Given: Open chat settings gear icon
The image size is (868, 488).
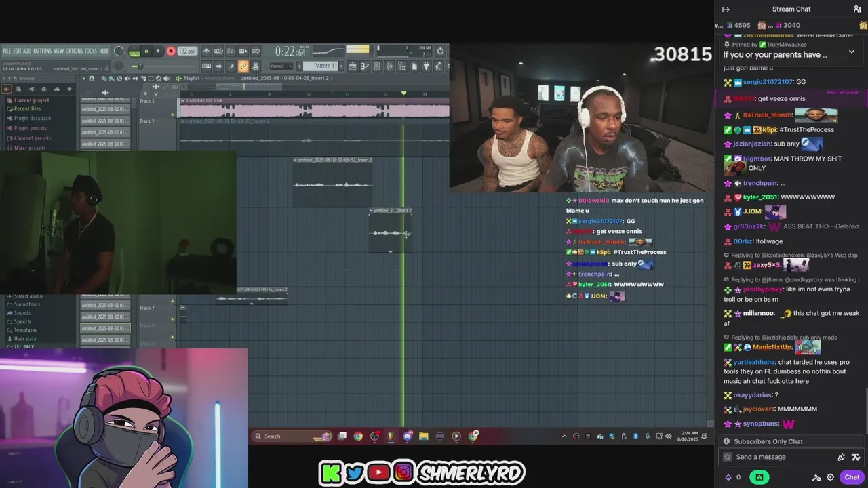Looking at the screenshot, I should point(830,477).
